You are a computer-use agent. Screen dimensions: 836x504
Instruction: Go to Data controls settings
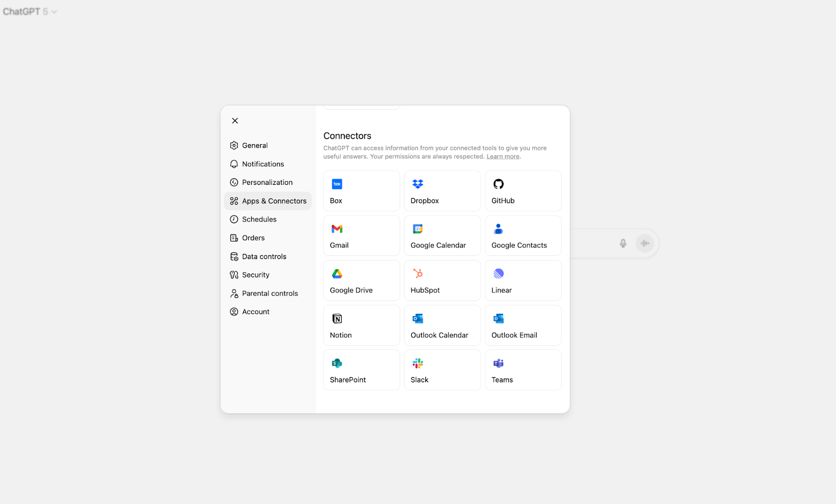click(264, 256)
